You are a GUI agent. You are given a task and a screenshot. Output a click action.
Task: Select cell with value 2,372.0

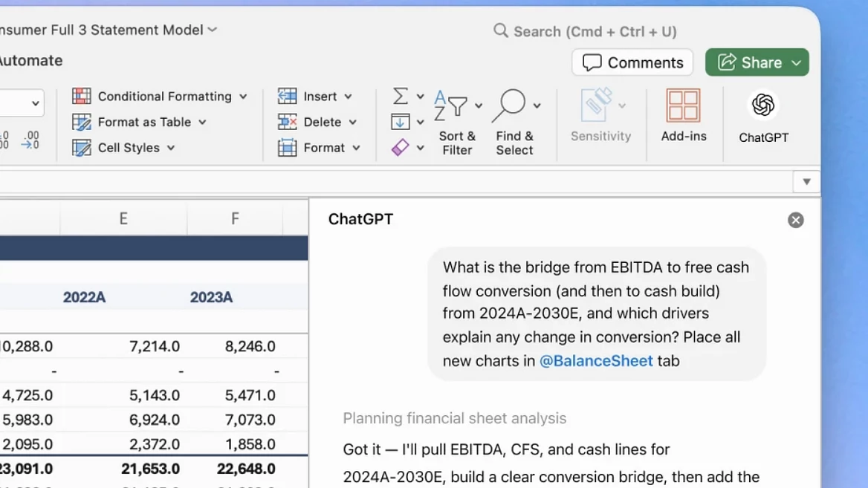click(x=155, y=444)
